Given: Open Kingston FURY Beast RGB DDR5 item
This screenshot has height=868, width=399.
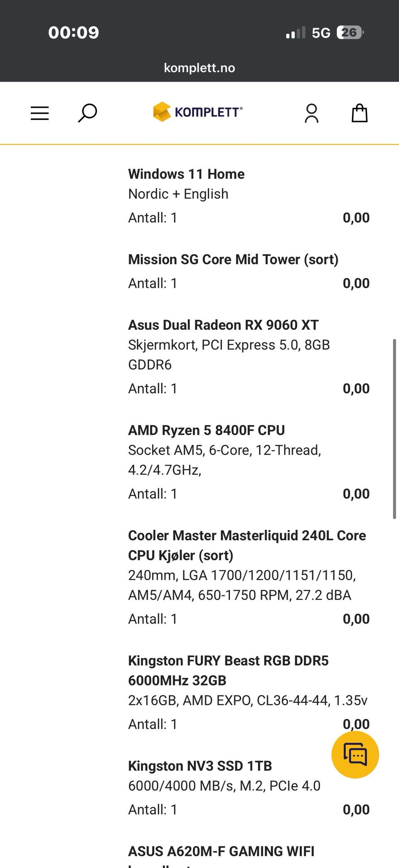Looking at the screenshot, I should [x=228, y=670].
